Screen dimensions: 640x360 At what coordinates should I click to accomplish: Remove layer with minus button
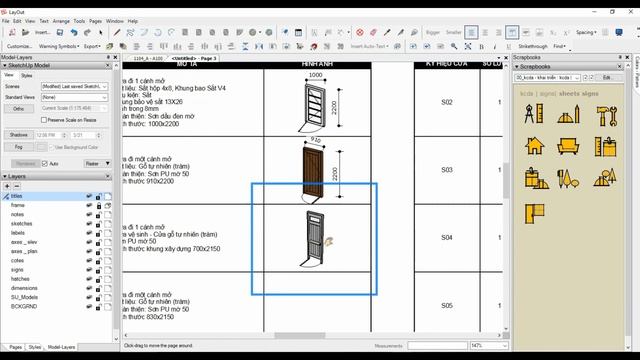click(17, 186)
